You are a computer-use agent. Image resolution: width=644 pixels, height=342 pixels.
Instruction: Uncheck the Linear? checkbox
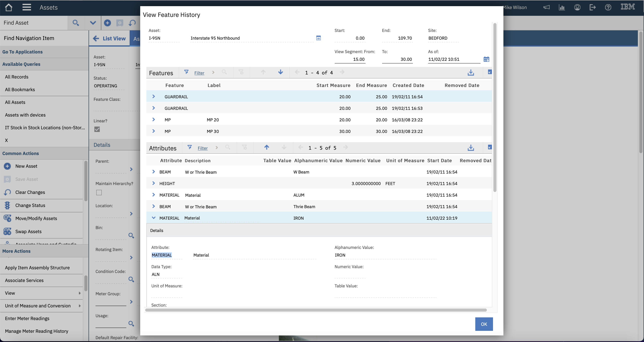coord(97,129)
